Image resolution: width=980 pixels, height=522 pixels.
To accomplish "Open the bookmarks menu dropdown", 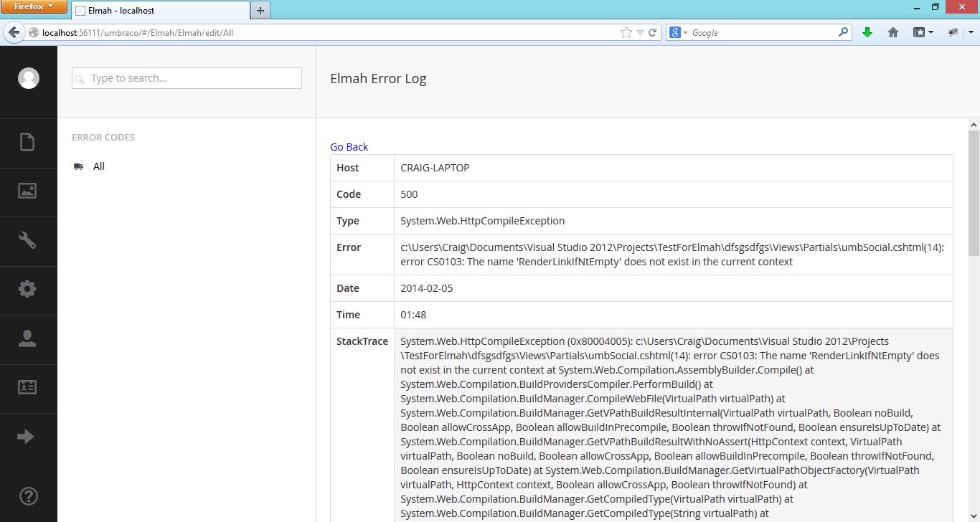I will point(923,32).
